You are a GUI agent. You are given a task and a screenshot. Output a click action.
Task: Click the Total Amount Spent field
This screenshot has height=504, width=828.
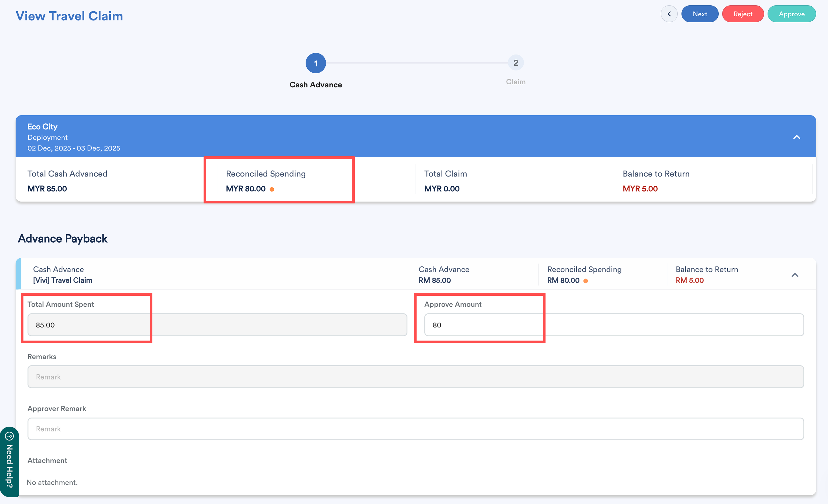(217, 325)
